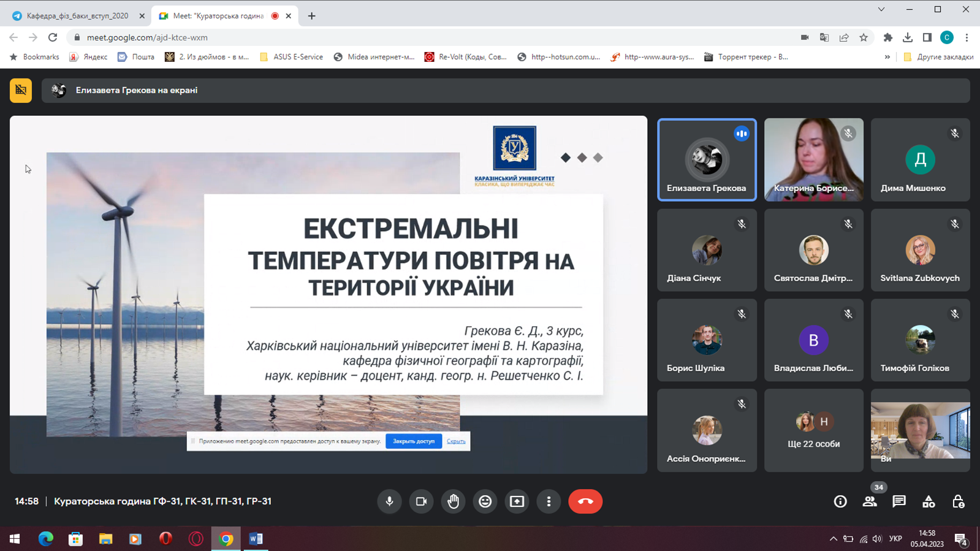Open host controls lock icon
This screenshot has width=980, height=551.
tap(958, 501)
